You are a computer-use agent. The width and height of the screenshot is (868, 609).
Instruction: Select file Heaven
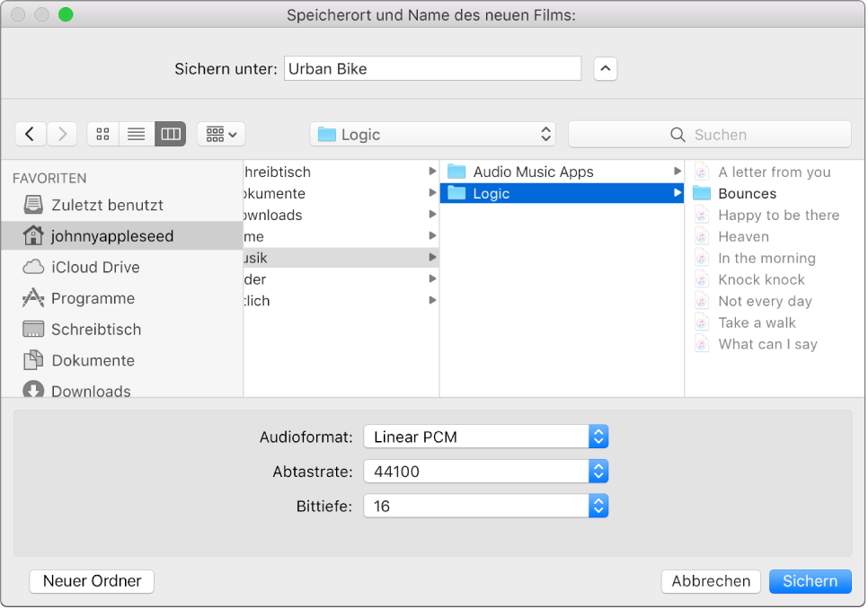(775, 237)
